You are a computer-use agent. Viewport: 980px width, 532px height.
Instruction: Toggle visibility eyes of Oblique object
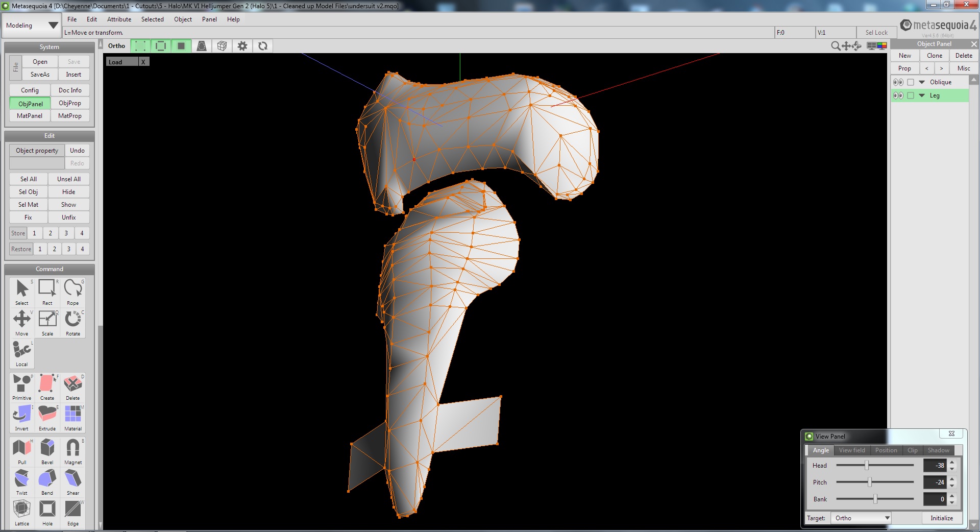pyautogui.click(x=898, y=82)
